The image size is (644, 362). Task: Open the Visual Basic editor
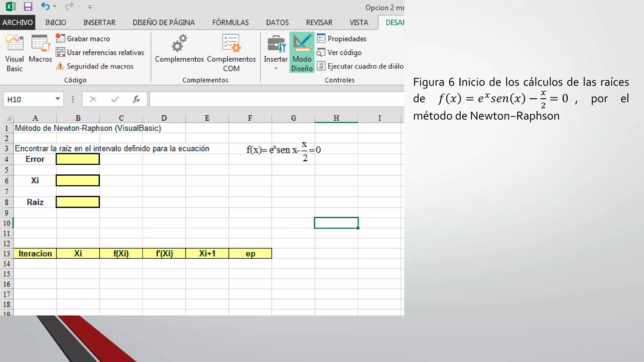click(14, 53)
